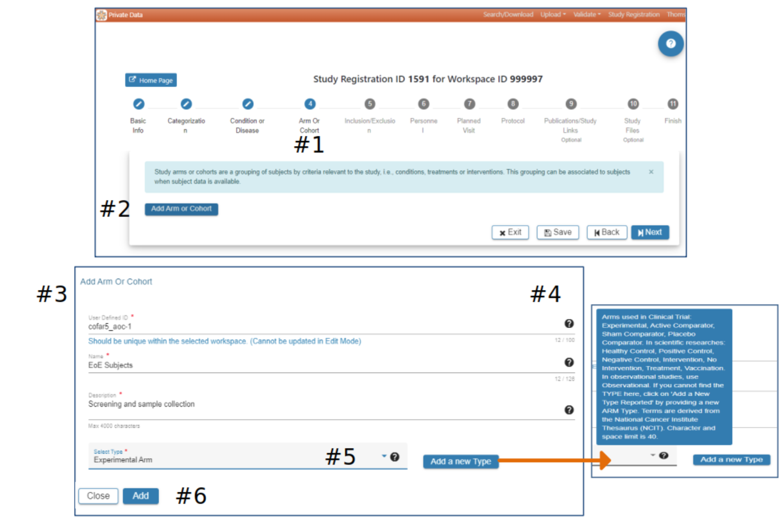Click help icon in the tooltip panel

click(664, 455)
